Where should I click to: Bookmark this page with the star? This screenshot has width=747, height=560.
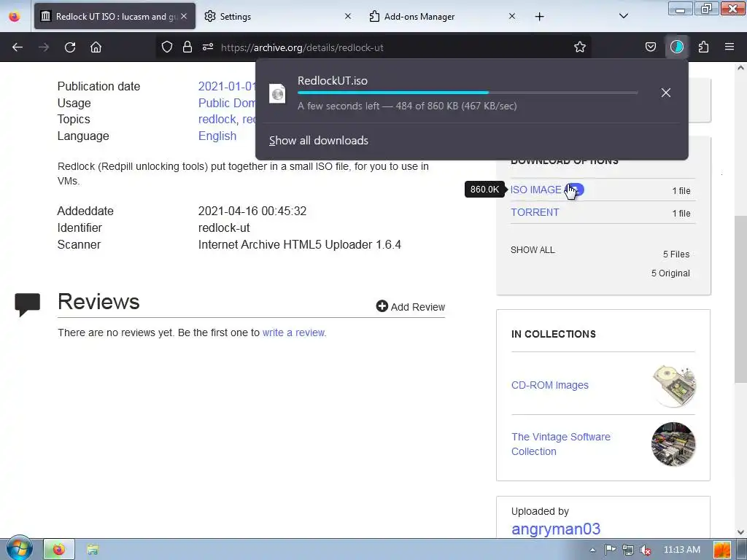point(579,47)
